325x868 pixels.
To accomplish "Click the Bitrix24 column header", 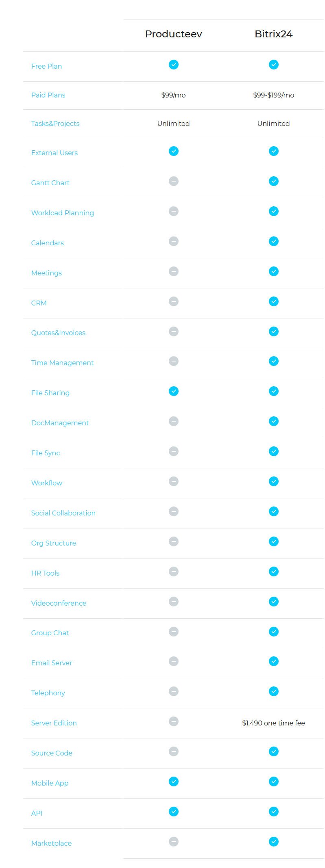I will tap(274, 34).
